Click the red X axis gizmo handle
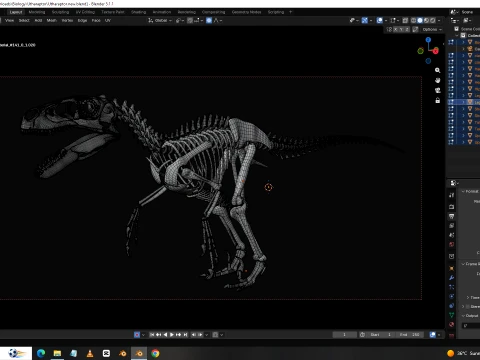The image size is (480, 360). point(436,51)
